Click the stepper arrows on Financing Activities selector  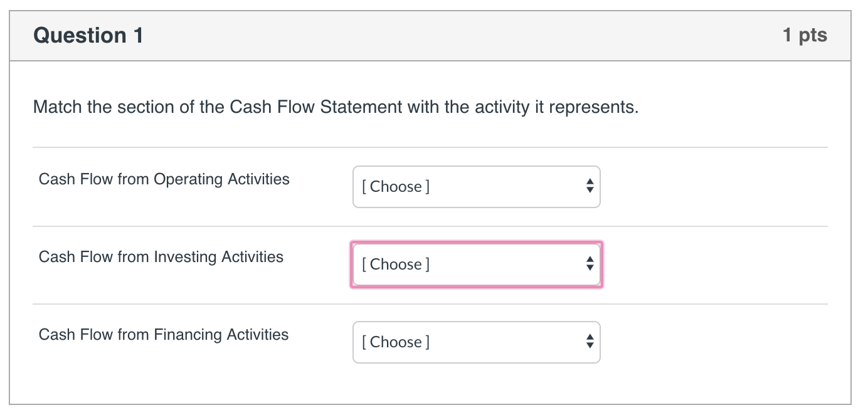pyautogui.click(x=590, y=342)
